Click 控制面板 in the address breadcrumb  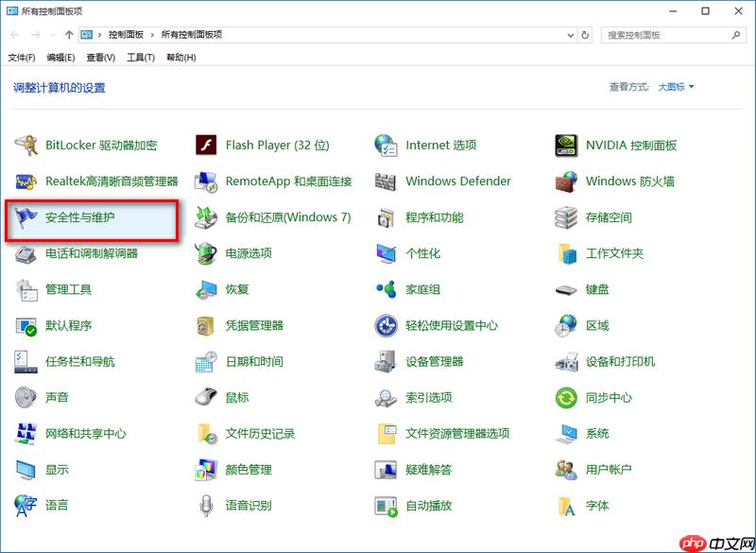pos(126,35)
